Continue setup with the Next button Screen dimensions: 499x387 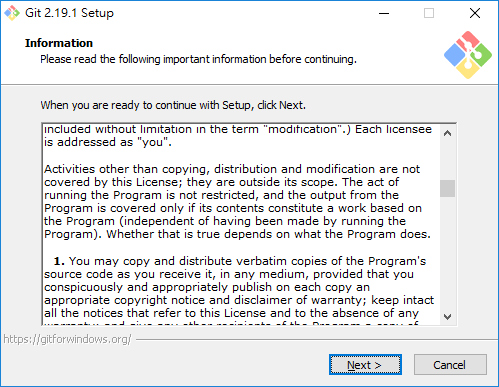coord(365,365)
